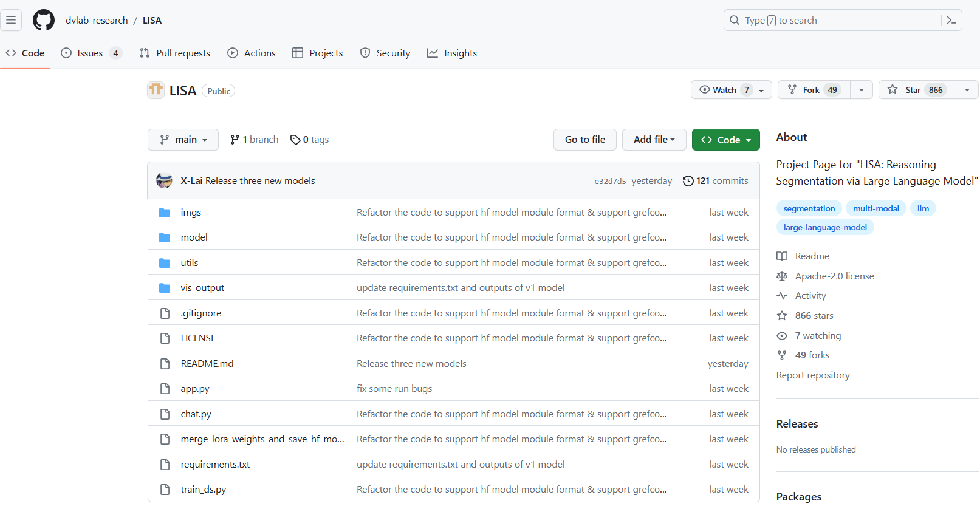This screenshot has width=980, height=509.
Task: Switch to the Pull requests tab
Action: click(x=175, y=53)
